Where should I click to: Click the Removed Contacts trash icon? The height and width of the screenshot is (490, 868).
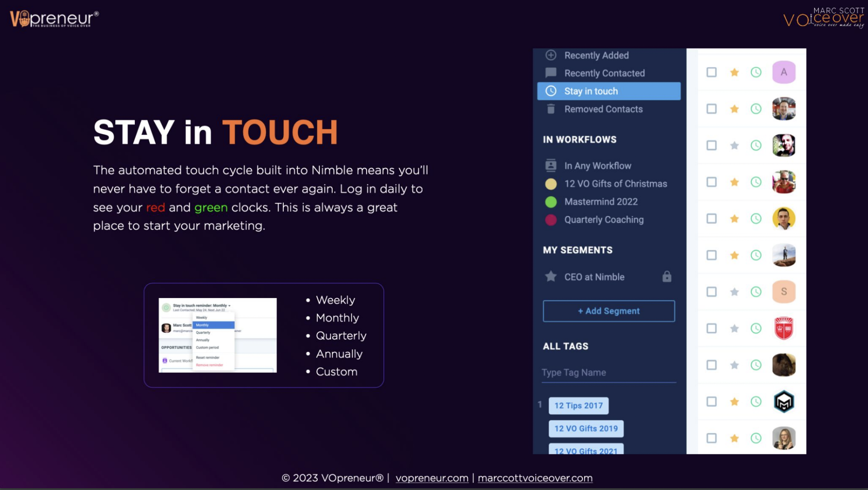point(551,109)
